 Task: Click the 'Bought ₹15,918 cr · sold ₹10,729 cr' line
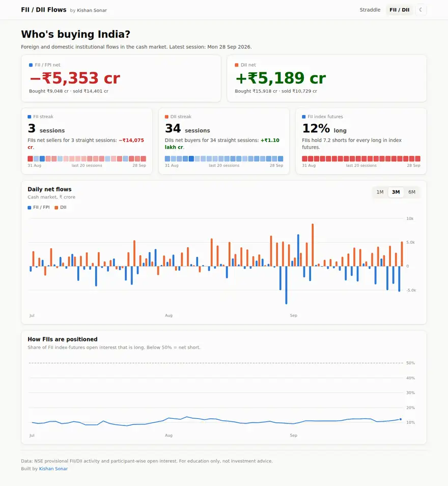coord(276,91)
